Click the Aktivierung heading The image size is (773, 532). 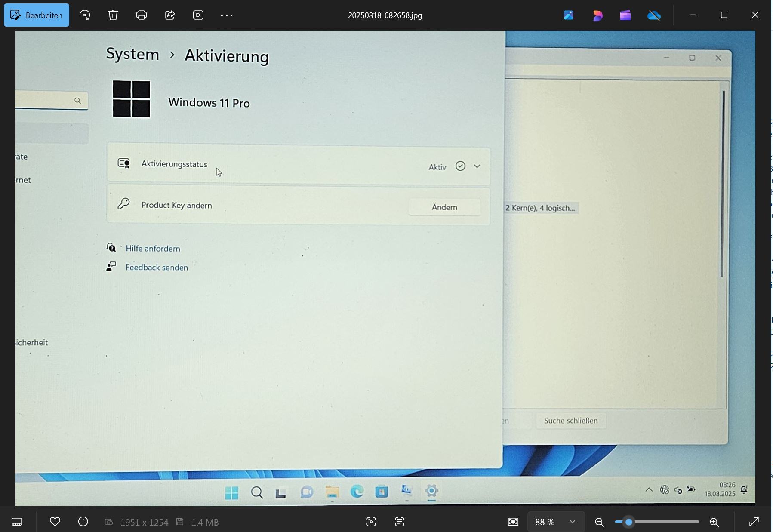tap(227, 56)
